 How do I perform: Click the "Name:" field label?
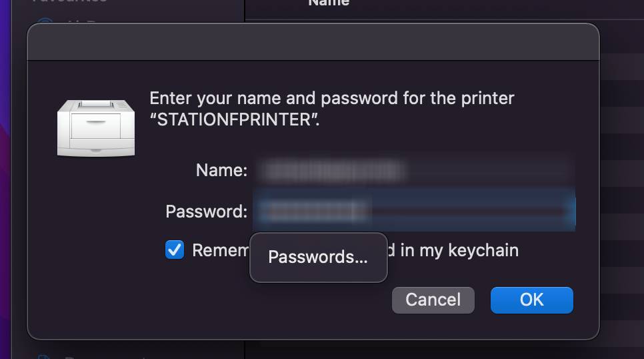coord(222,170)
